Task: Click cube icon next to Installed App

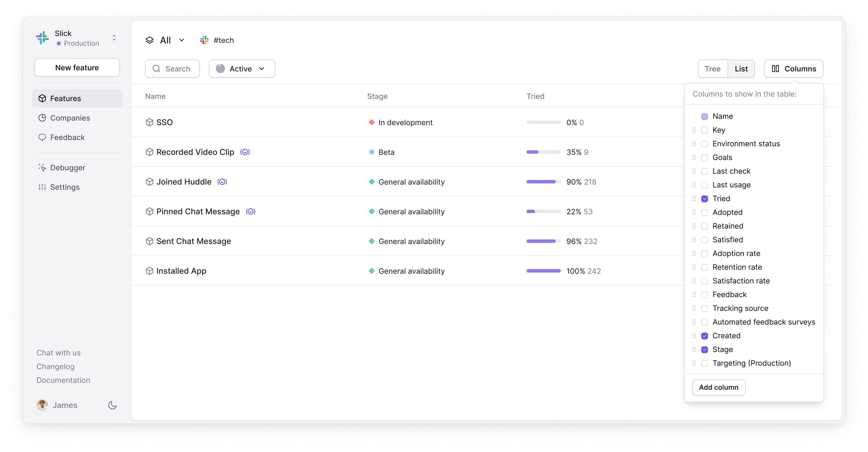Action: click(149, 271)
